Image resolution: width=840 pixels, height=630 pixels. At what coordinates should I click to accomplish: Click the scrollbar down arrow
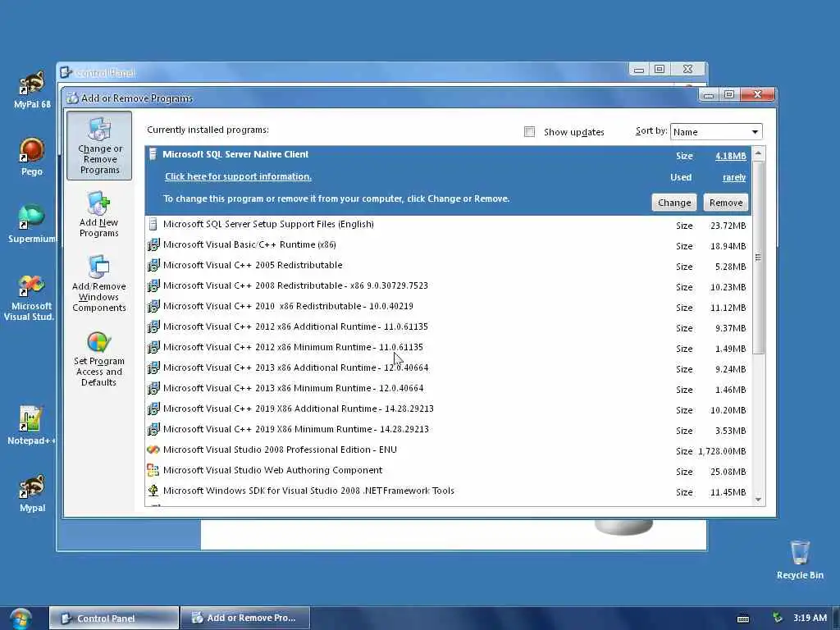click(758, 500)
